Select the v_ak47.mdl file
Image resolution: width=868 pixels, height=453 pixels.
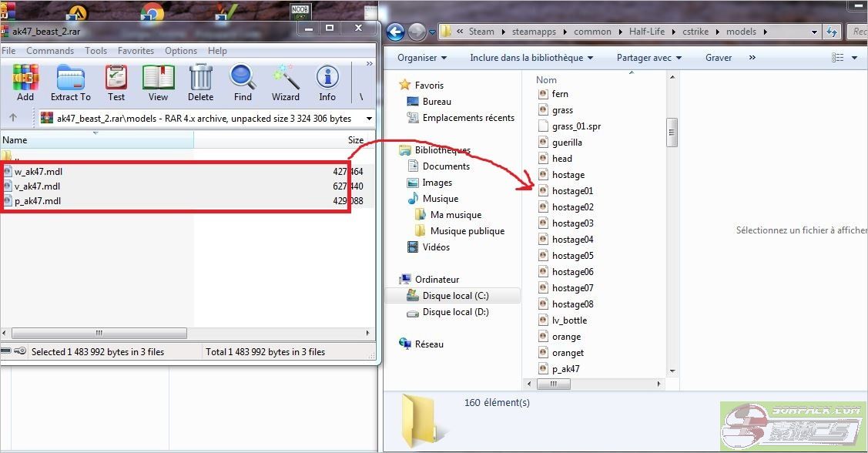38,186
